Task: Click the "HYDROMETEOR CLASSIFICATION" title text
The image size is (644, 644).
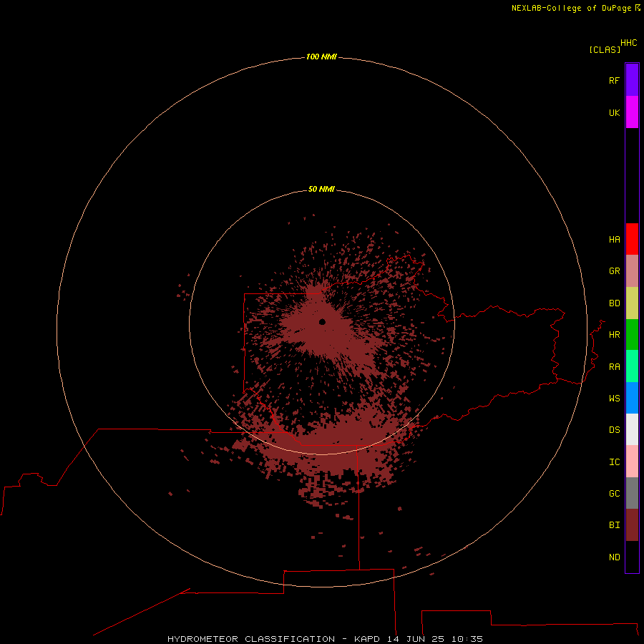Action: [251, 639]
